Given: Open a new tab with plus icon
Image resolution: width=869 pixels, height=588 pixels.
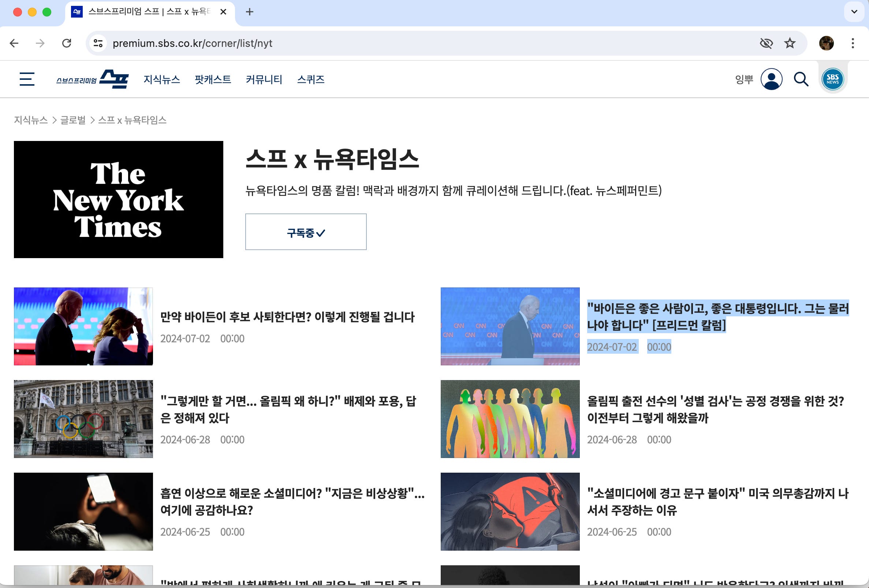Looking at the screenshot, I should point(249,12).
